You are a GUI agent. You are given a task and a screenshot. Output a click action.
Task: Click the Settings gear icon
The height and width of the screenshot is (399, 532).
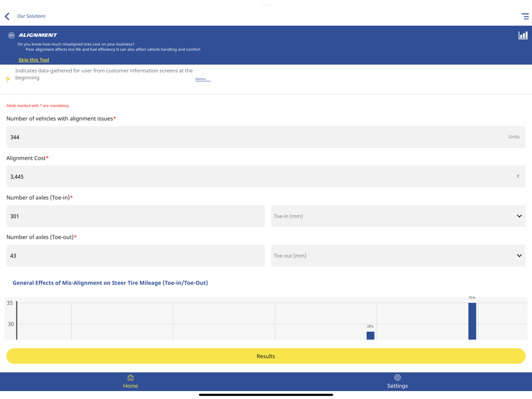(397, 377)
